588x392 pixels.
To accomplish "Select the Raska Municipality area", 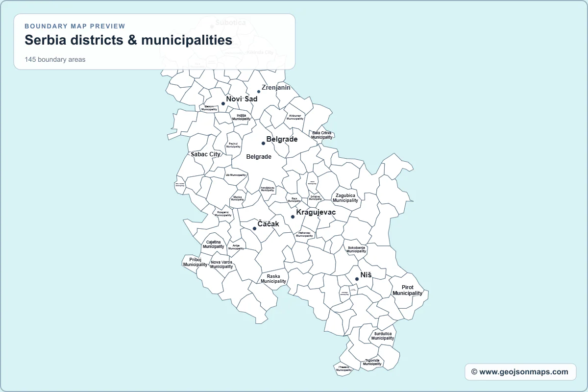I will tap(273, 279).
